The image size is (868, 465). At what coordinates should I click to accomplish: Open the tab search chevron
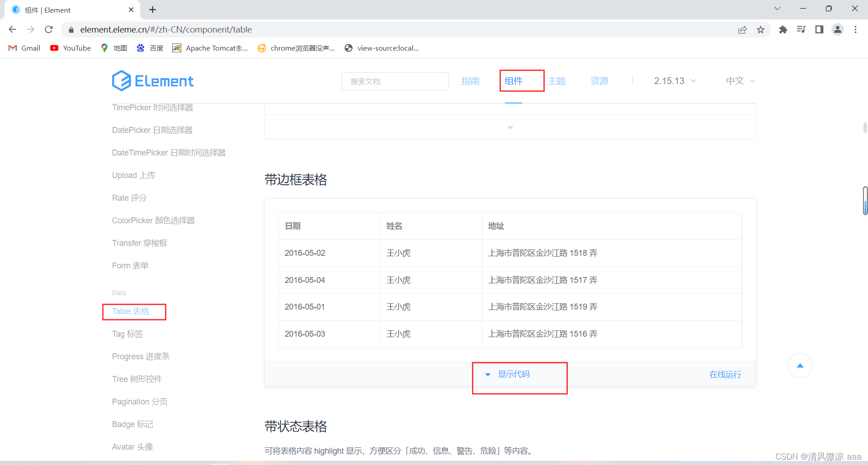[778, 9]
